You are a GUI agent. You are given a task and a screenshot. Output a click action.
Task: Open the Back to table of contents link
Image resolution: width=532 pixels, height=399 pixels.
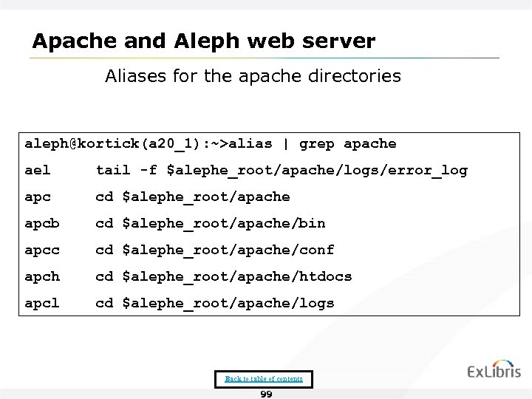click(264, 379)
